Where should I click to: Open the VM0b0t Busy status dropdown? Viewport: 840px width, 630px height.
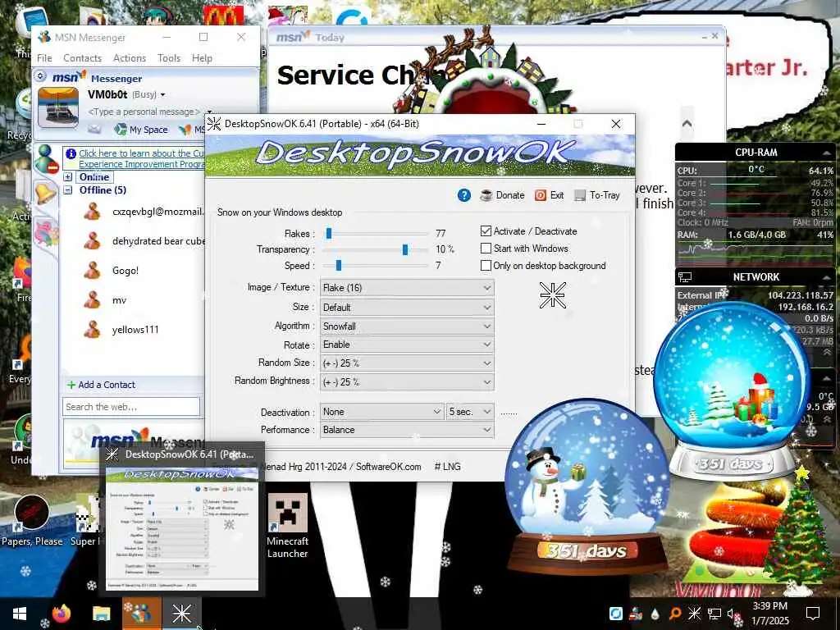(126, 95)
